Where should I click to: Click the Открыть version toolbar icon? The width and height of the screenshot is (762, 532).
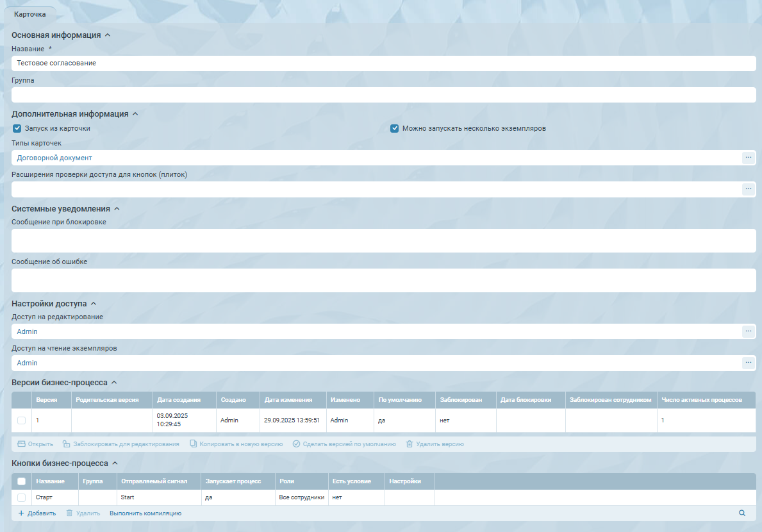coord(21,444)
